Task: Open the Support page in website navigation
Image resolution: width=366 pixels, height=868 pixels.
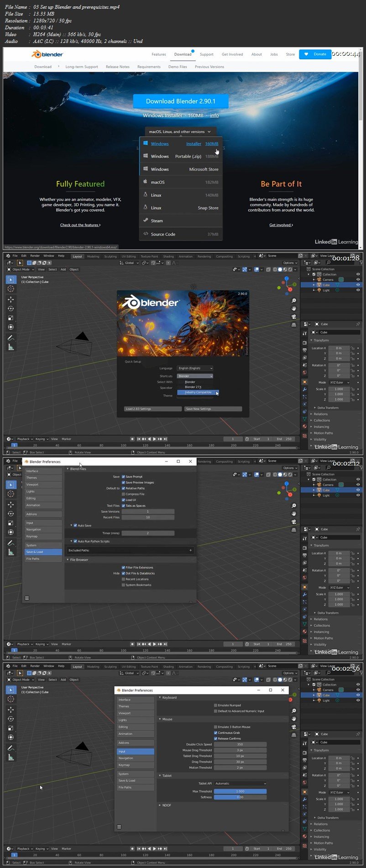Action: tap(206, 54)
